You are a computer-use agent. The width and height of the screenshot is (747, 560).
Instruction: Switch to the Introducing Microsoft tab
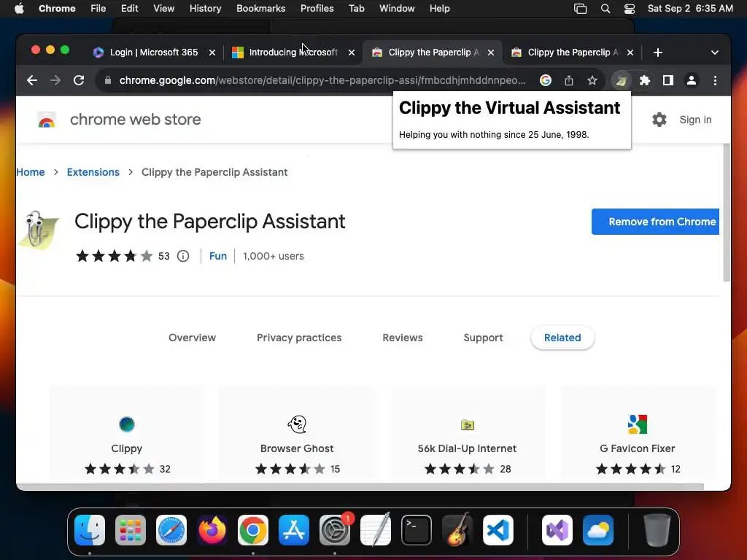pyautogui.click(x=293, y=52)
